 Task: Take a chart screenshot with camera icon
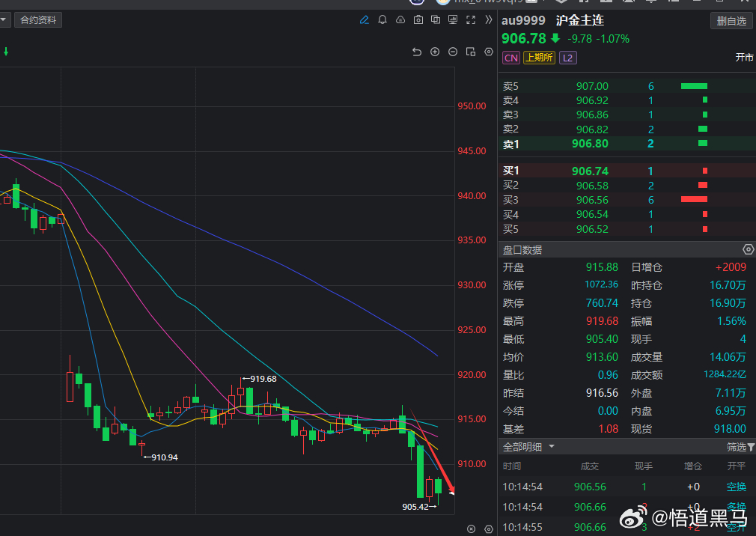point(418,19)
